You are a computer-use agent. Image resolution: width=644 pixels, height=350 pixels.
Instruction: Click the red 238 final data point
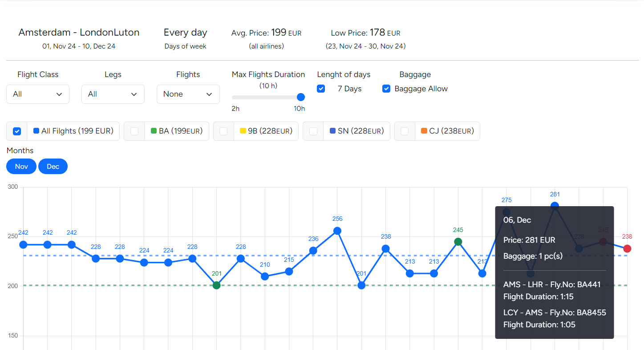(x=627, y=248)
